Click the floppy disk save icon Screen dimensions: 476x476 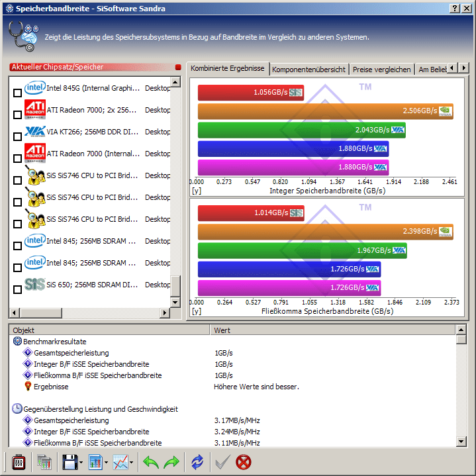point(70,462)
